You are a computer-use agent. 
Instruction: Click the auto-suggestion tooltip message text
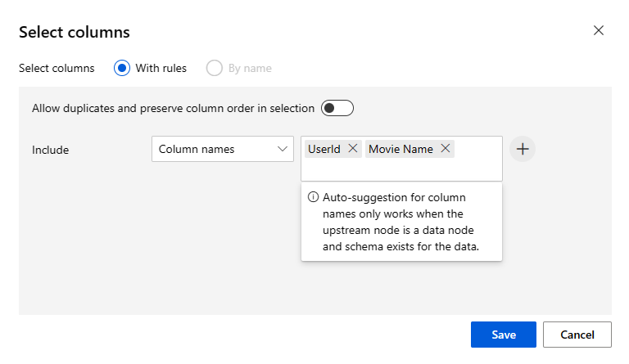coord(400,222)
